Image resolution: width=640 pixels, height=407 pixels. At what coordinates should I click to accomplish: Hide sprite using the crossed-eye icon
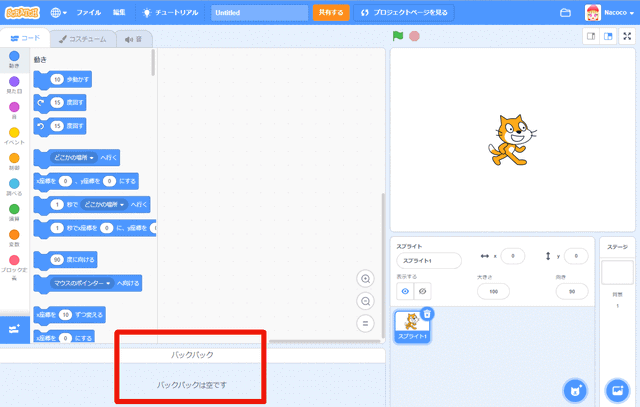point(422,291)
